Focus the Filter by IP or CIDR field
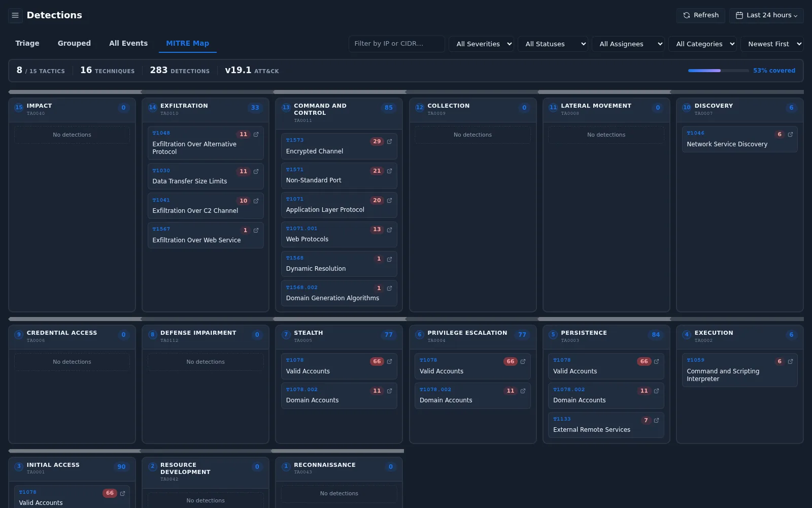The height and width of the screenshot is (508, 812). pyautogui.click(x=397, y=44)
